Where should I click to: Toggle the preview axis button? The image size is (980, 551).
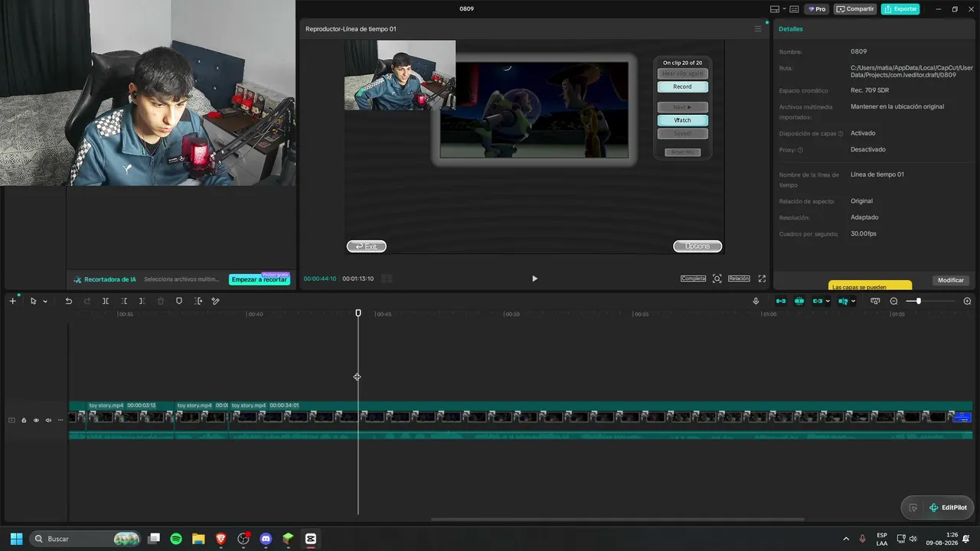pos(843,302)
